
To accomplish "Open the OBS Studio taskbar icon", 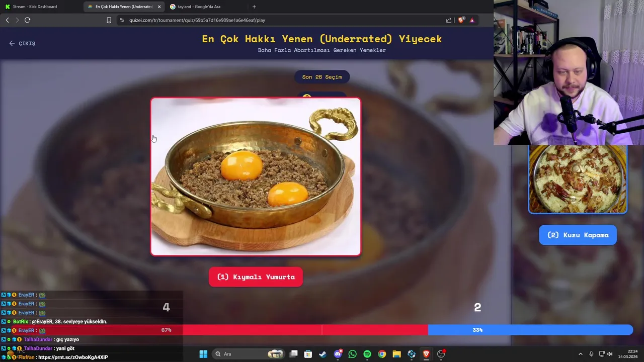I will [x=441, y=354].
